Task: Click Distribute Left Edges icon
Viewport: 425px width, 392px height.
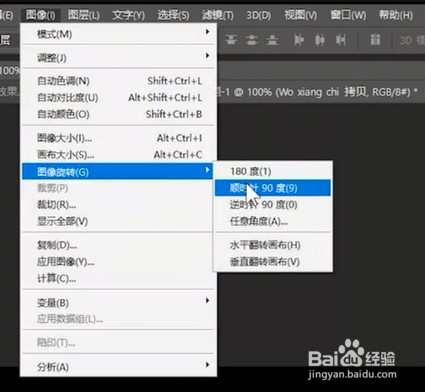Action: click(299, 40)
